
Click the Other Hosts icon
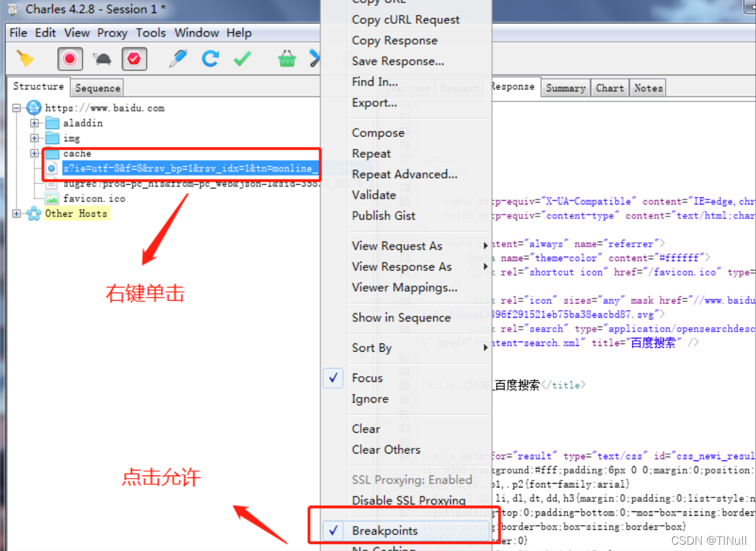tap(34, 214)
